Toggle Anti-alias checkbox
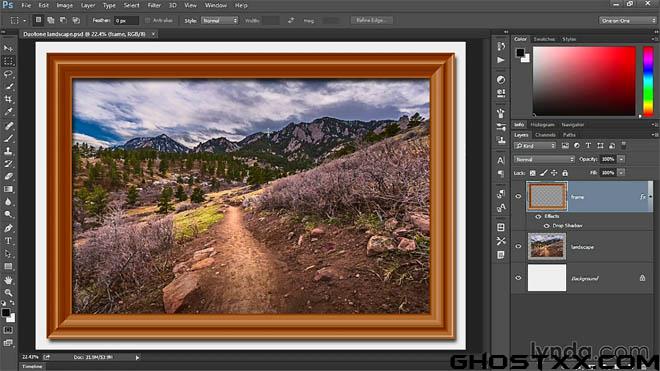Image resolution: width=660 pixels, height=371 pixels. tap(147, 20)
